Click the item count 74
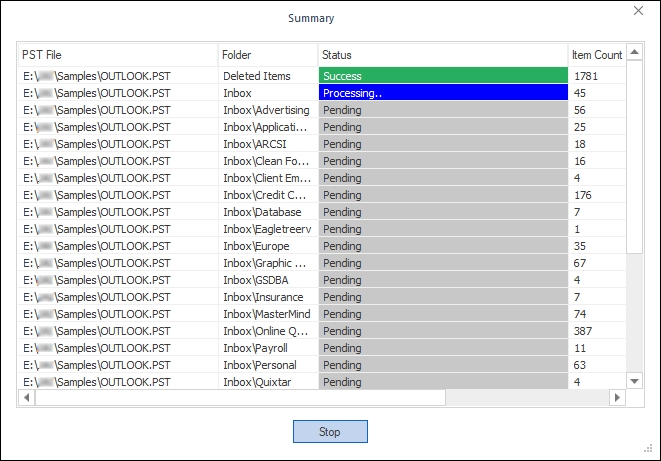 point(580,314)
